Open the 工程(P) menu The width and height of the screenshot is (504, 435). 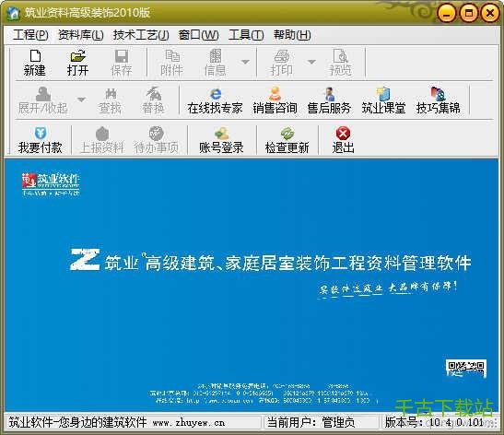point(30,35)
